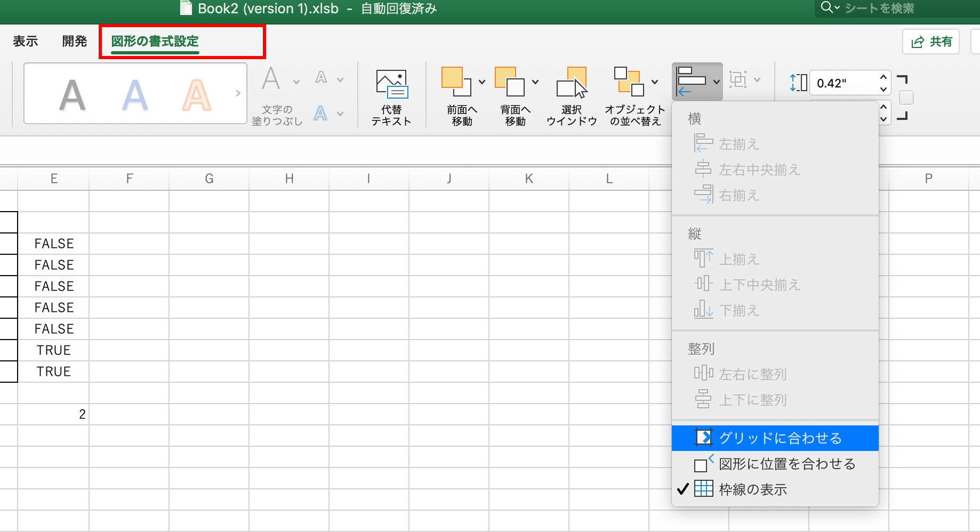Select column header K
The width and height of the screenshot is (980, 532).
pyautogui.click(x=529, y=179)
